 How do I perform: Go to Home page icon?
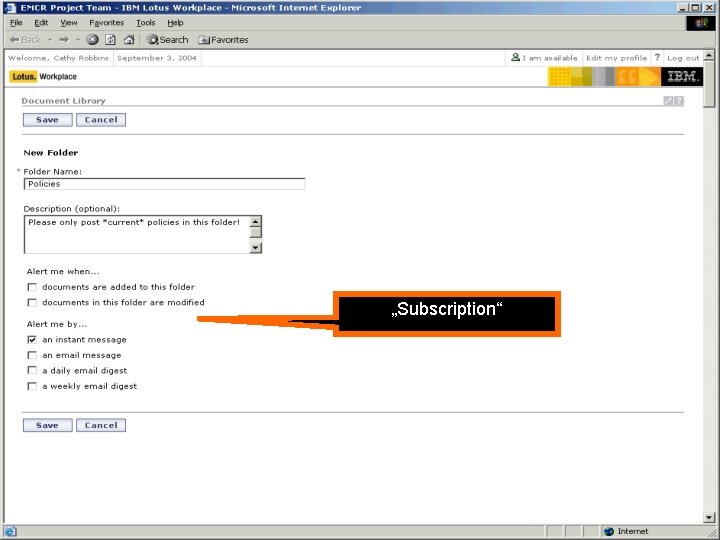tap(129, 40)
